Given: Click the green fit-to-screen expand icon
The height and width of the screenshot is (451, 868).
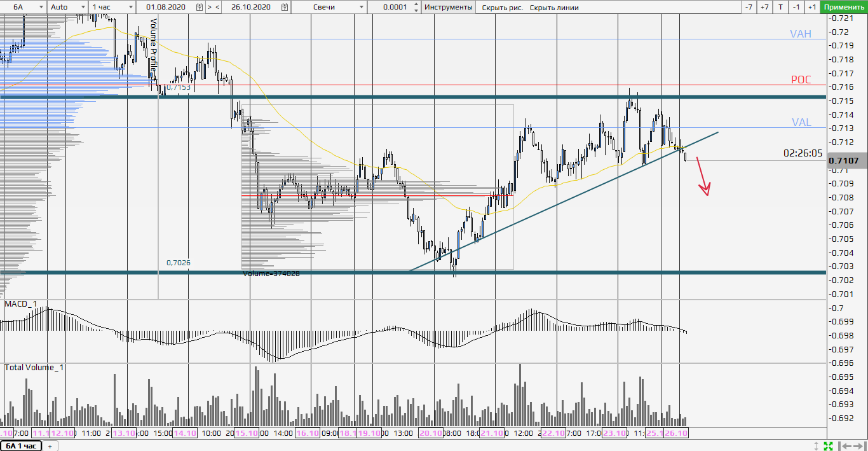Looking at the screenshot, I should [828, 445].
